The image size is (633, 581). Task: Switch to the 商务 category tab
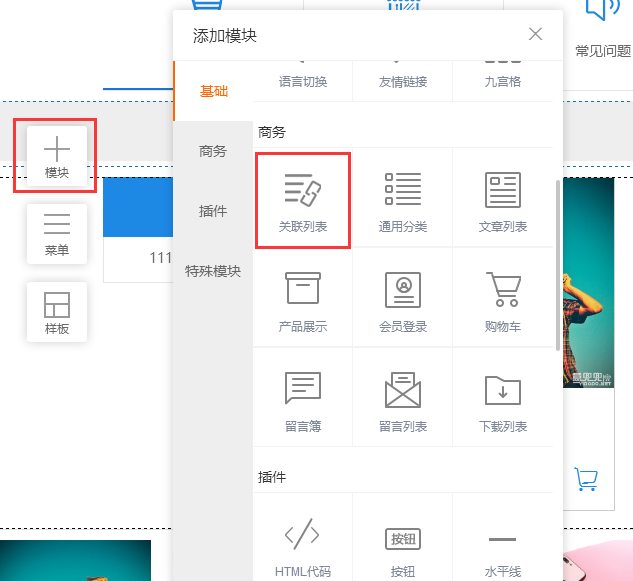[x=213, y=151]
